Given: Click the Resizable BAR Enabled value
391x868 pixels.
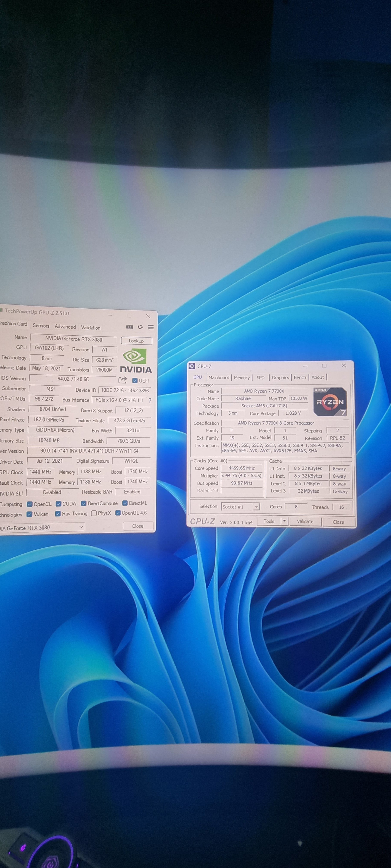Looking at the screenshot, I should 132,492.
